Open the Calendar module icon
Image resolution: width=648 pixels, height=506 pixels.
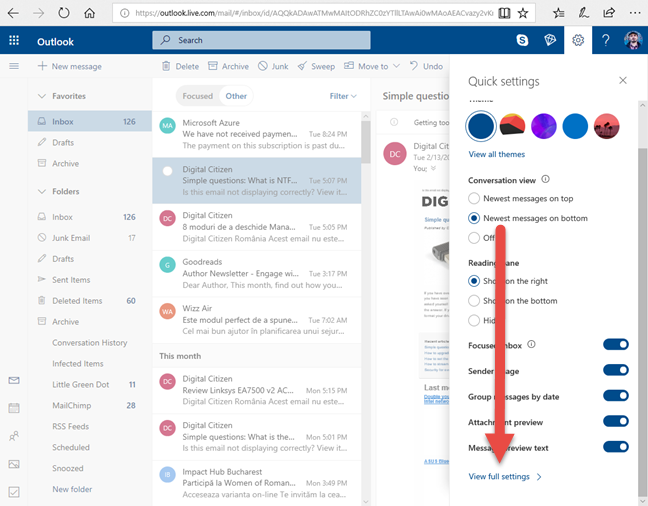(x=14, y=408)
